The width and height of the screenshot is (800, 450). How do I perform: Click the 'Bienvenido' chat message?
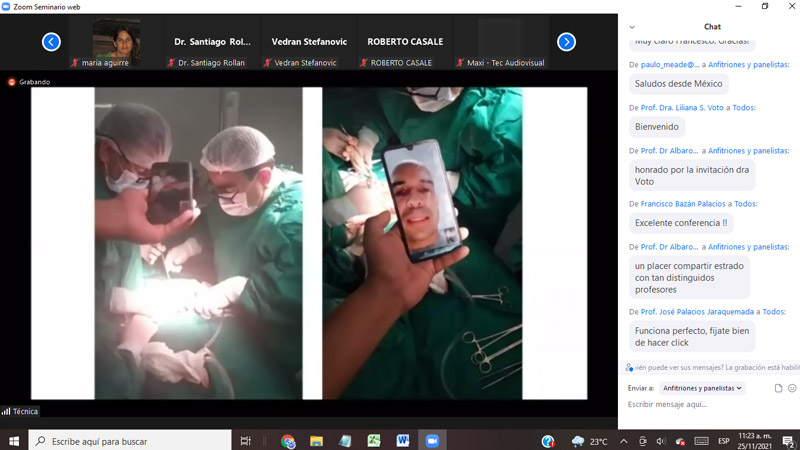(657, 127)
